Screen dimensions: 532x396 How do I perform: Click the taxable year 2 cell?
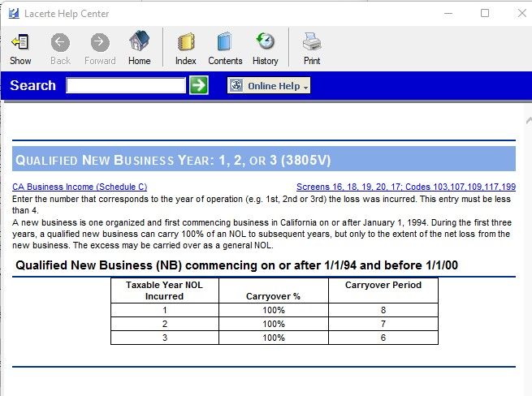pyautogui.click(x=165, y=324)
